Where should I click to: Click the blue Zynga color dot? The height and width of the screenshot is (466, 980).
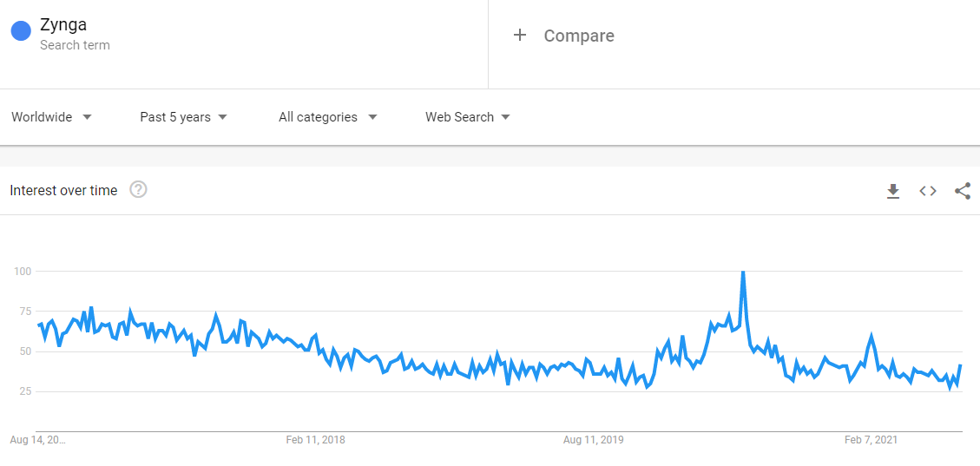(21, 30)
